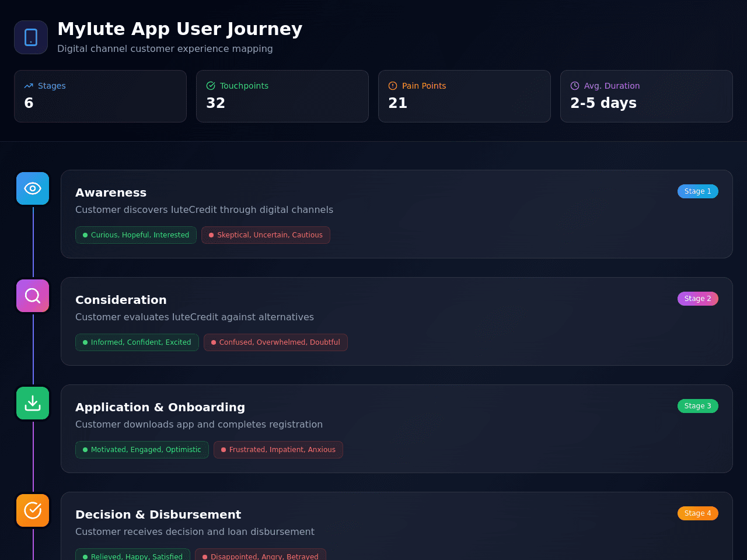This screenshot has width=747, height=560.
Task: Click the Disappointed, Angry, Betrayed tag
Action: pos(260,555)
